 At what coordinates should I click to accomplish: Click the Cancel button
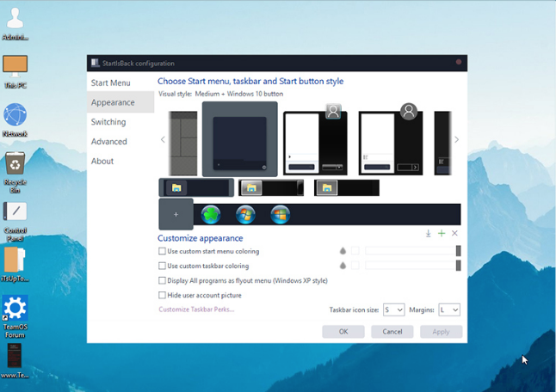[392, 332]
